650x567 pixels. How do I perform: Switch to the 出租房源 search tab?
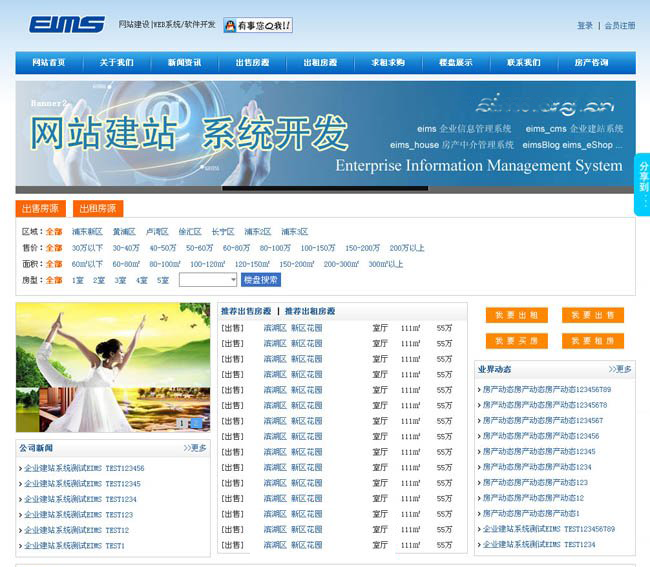coord(98,209)
